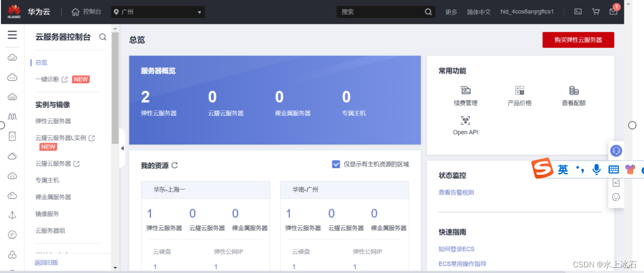The width and height of the screenshot is (644, 273).
Task: Open the 简体中文 language selector
Action: pos(479,12)
